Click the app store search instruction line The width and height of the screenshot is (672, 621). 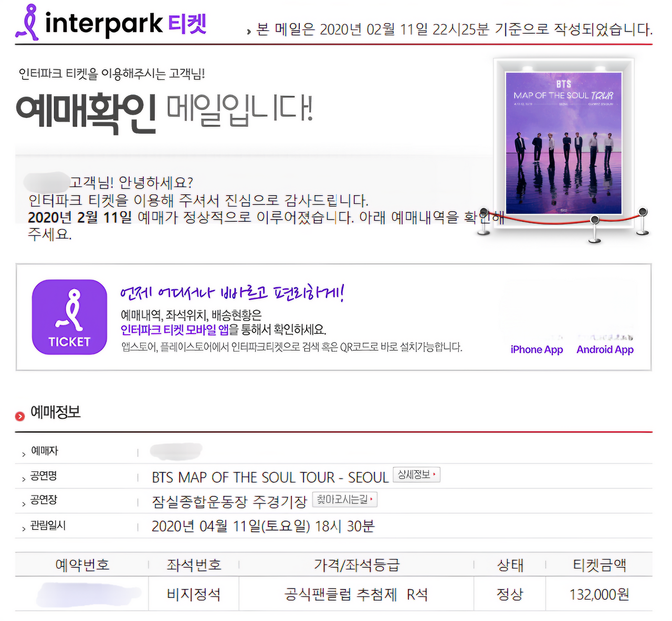pyautogui.click(x=292, y=347)
